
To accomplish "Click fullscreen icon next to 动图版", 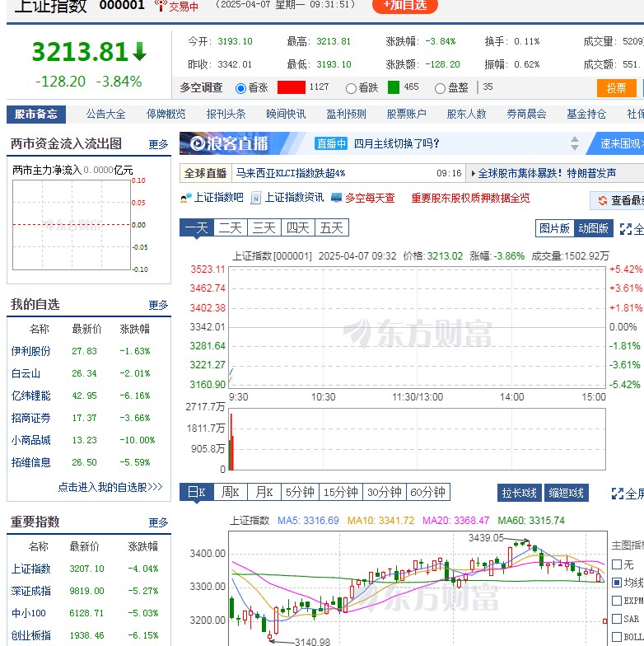I will pos(626,229).
